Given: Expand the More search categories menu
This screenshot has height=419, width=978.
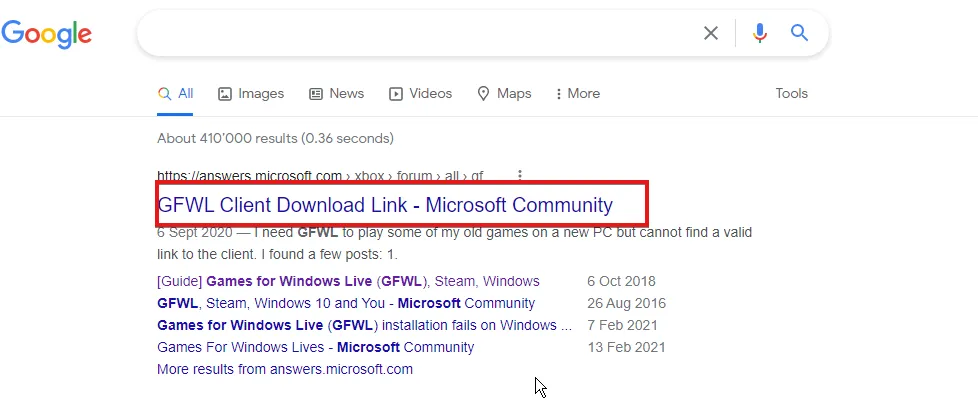Looking at the screenshot, I should (x=578, y=93).
